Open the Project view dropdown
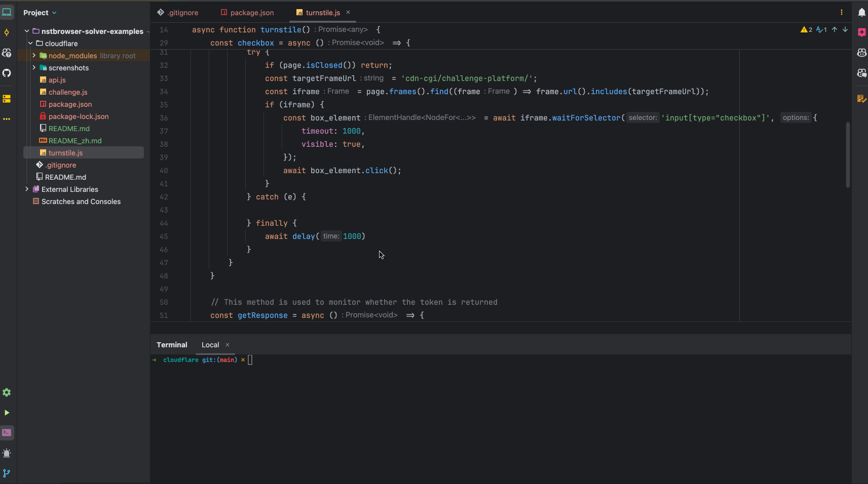Screen dimensions: 868x484 click(x=40, y=13)
